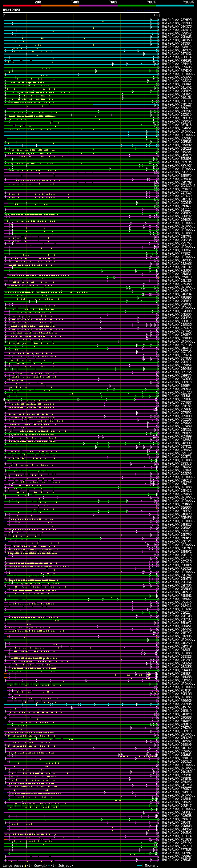Select the UniRef100_Q9NHW3 label
This screenshot has height=868, width=197.
(x=177, y=826)
